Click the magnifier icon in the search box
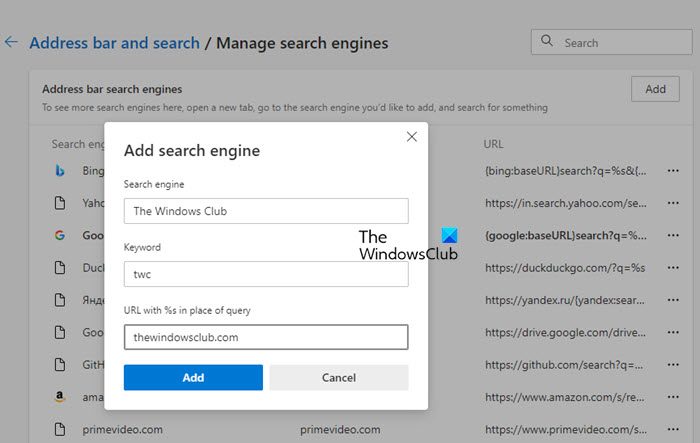 (x=546, y=41)
